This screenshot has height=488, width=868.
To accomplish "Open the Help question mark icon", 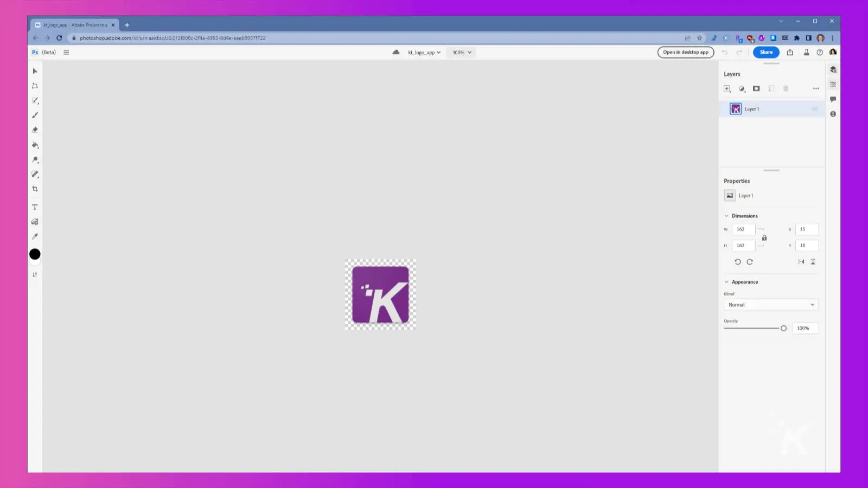I will pyautogui.click(x=820, y=52).
